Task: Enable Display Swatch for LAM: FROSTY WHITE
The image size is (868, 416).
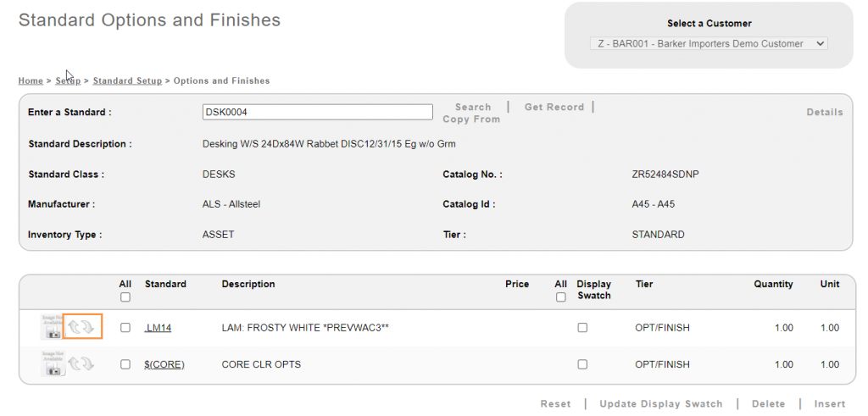Action: point(582,328)
